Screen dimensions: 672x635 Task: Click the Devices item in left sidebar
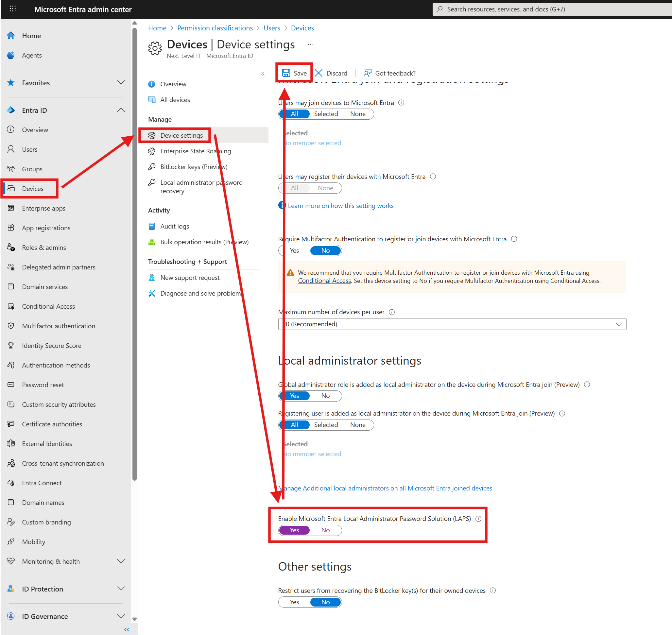tap(32, 189)
